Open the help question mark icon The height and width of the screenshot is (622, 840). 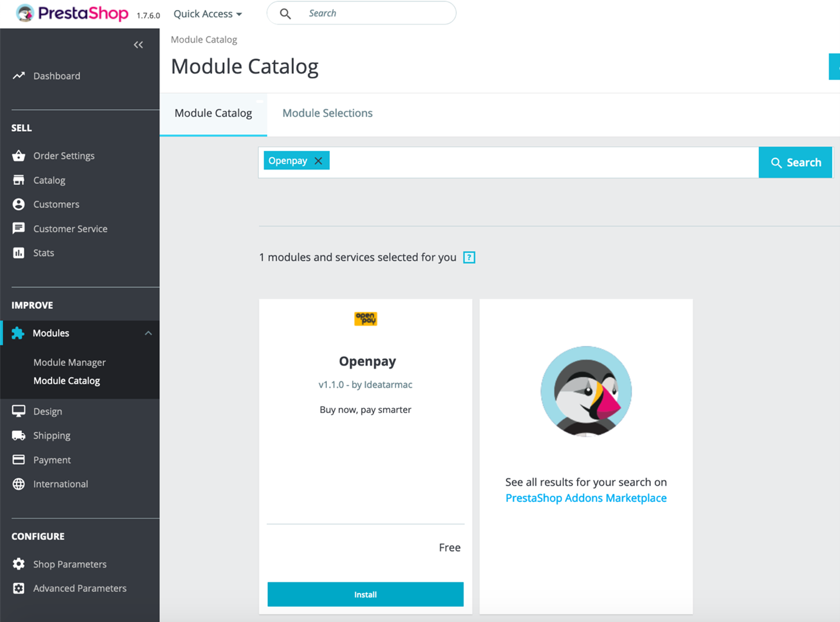pyautogui.click(x=469, y=257)
